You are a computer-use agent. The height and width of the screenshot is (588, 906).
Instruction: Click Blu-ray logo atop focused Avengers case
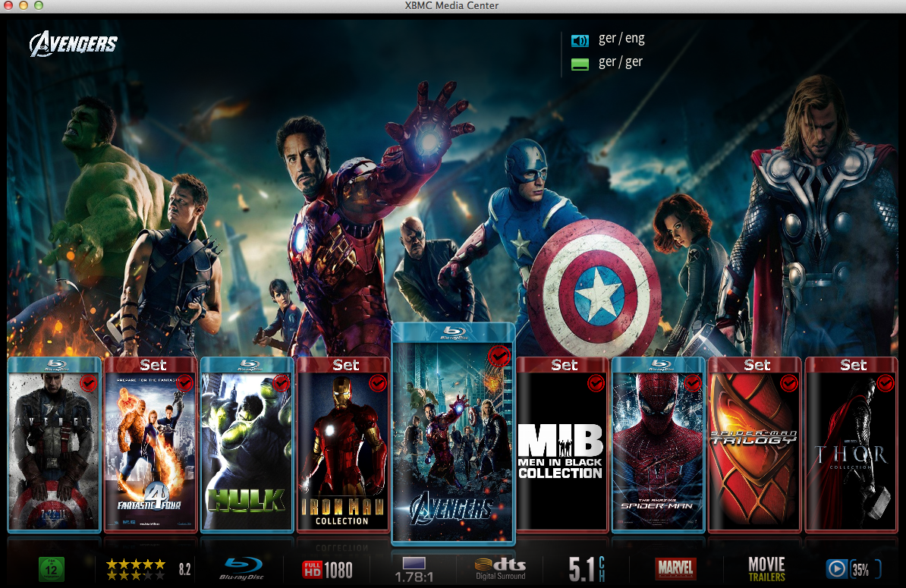click(455, 333)
